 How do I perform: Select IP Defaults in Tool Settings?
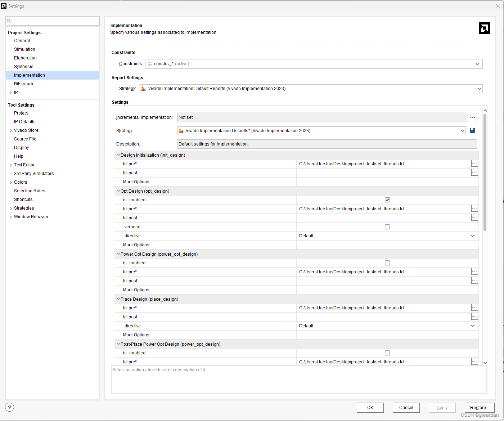[24, 122]
